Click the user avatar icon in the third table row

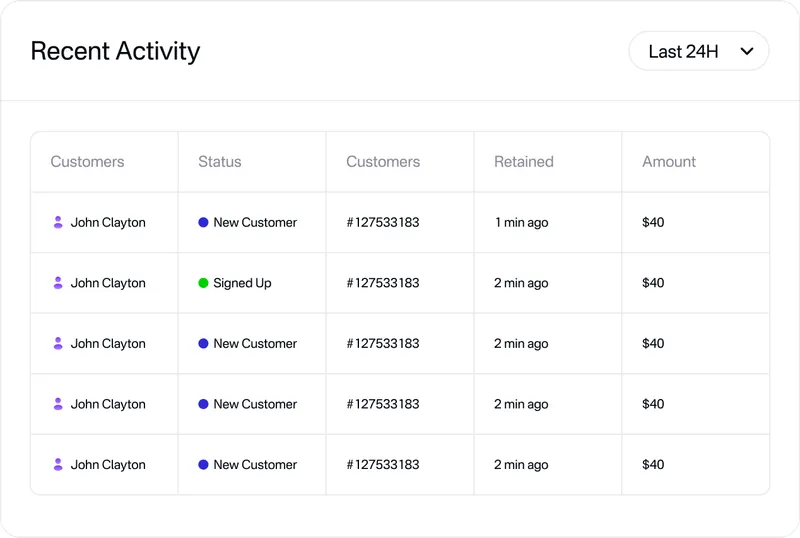coord(58,344)
